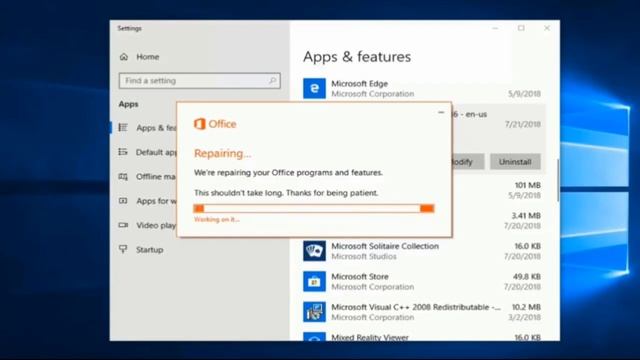Click the Apps section label in sidebar
640x360 pixels.
[x=128, y=104]
